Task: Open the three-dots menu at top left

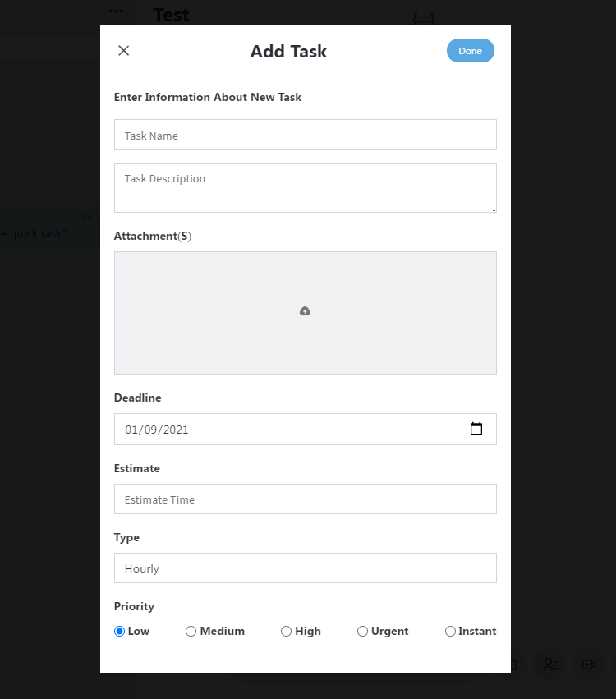Action: (116, 11)
